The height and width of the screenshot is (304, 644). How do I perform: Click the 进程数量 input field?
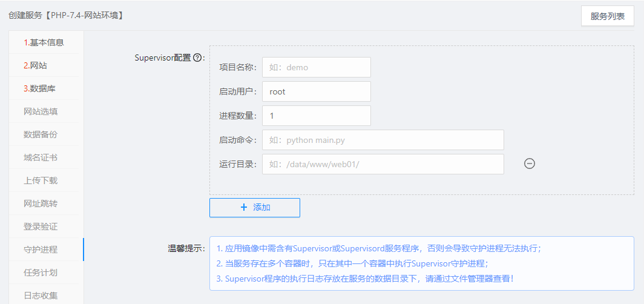click(316, 116)
